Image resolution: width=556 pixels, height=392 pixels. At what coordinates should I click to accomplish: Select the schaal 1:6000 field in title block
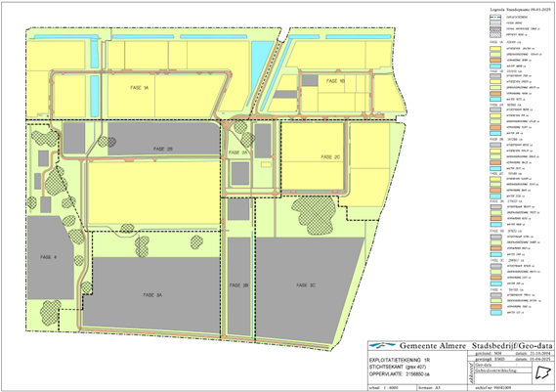(x=392, y=388)
